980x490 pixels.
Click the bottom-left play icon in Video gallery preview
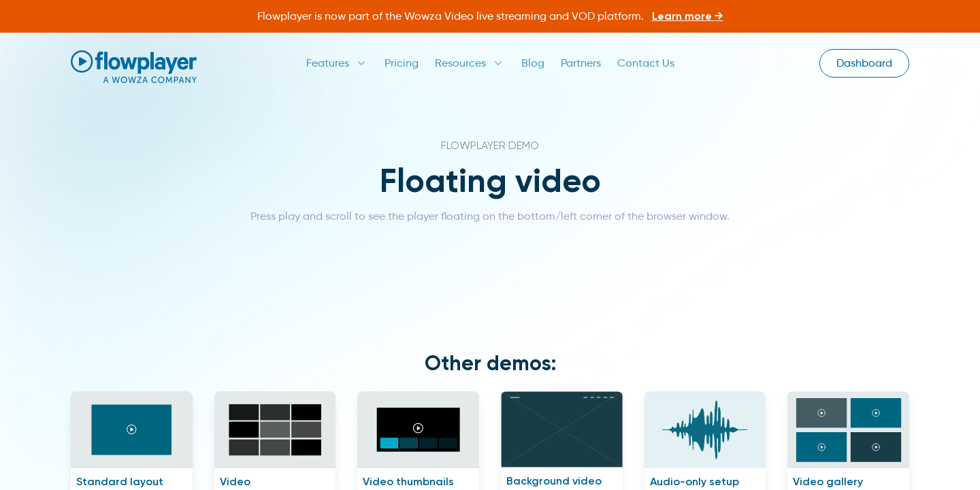[821, 447]
